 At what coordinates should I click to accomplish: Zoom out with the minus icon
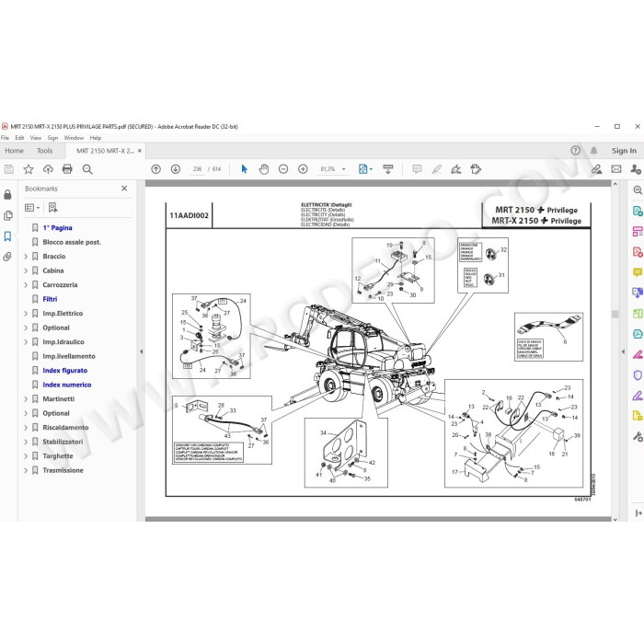point(283,169)
